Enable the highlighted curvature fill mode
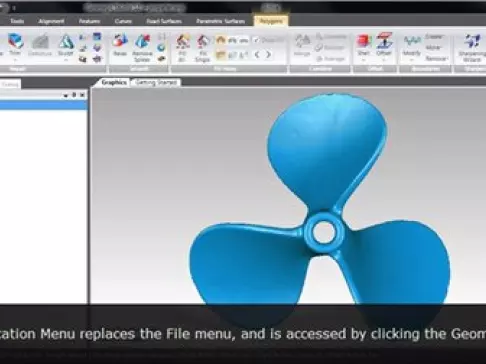486x364 pixels. pyautogui.click(x=220, y=40)
